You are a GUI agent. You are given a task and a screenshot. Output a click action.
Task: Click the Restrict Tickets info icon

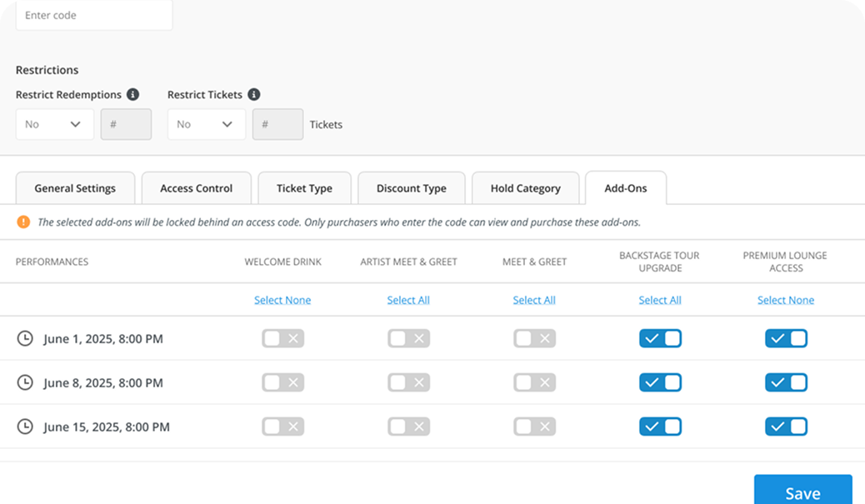254,95
